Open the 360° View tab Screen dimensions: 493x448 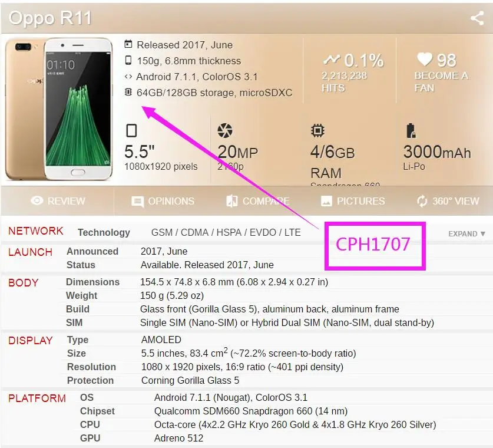(448, 201)
